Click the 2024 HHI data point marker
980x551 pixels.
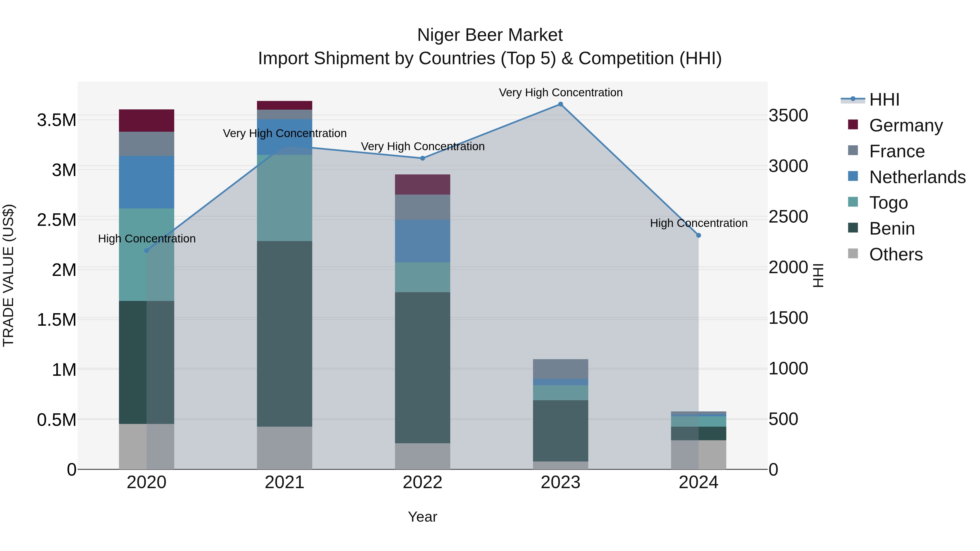(x=699, y=235)
